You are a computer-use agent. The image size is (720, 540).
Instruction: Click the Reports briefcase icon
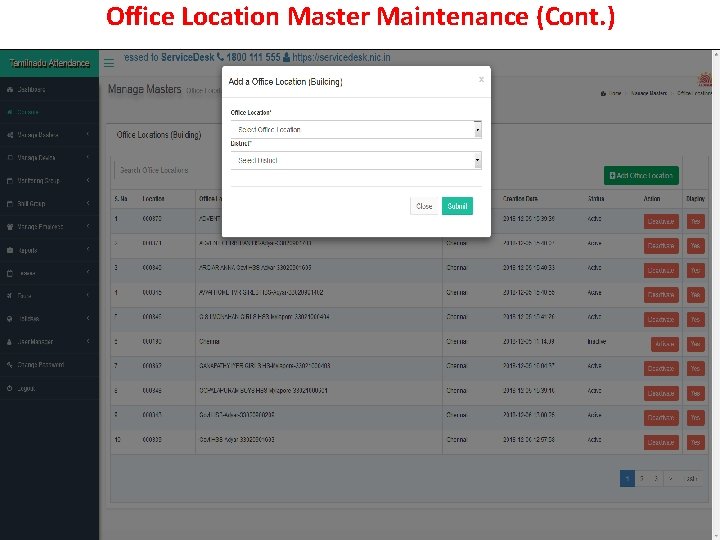coord(10,250)
